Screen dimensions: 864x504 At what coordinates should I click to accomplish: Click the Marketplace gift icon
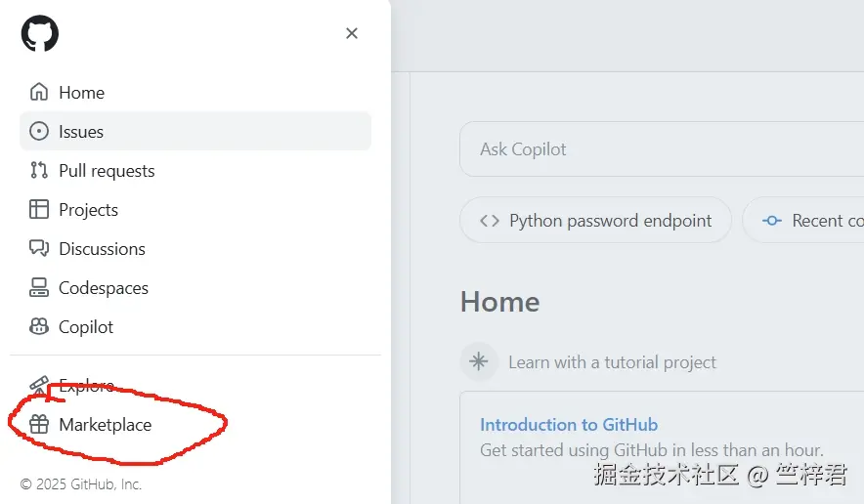point(39,425)
